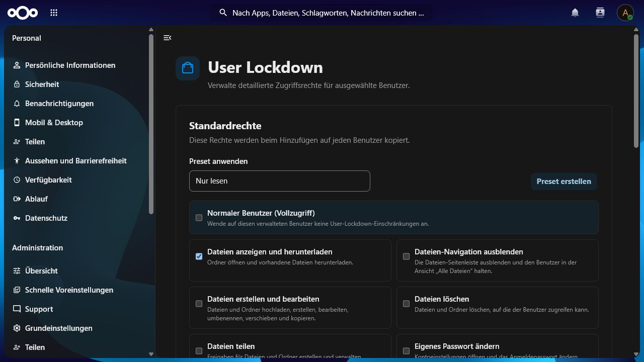Open the Nextcloud logo home link

click(23, 13)
